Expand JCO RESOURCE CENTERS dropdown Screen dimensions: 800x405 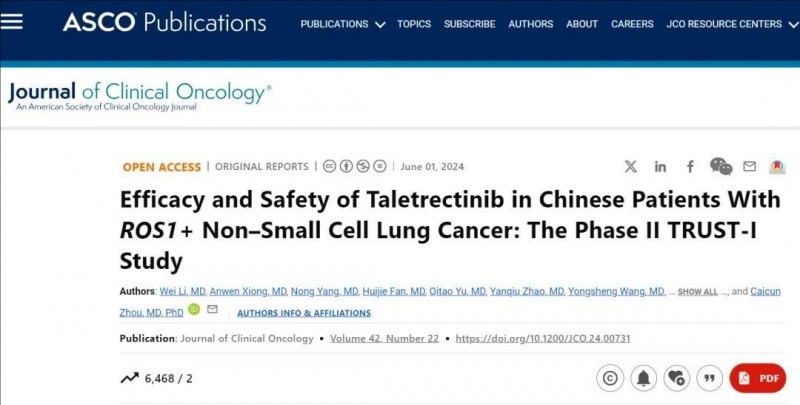pyautogui.click(x=732, y=24)
